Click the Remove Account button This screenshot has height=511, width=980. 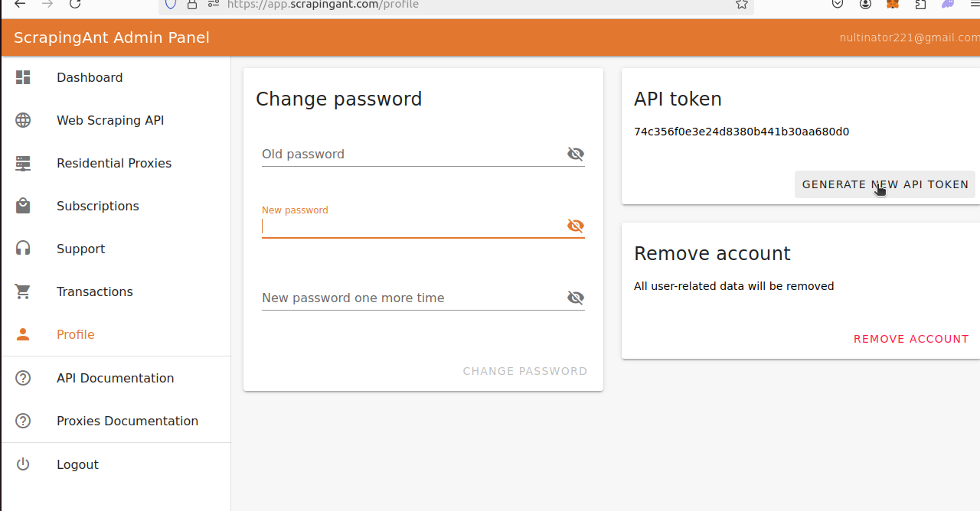tap(911, 339)
